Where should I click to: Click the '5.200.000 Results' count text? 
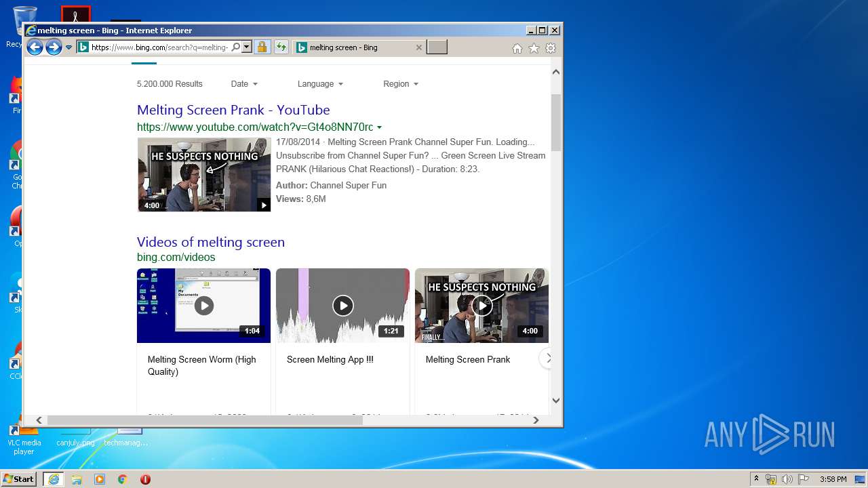click(x=170, y=84)
